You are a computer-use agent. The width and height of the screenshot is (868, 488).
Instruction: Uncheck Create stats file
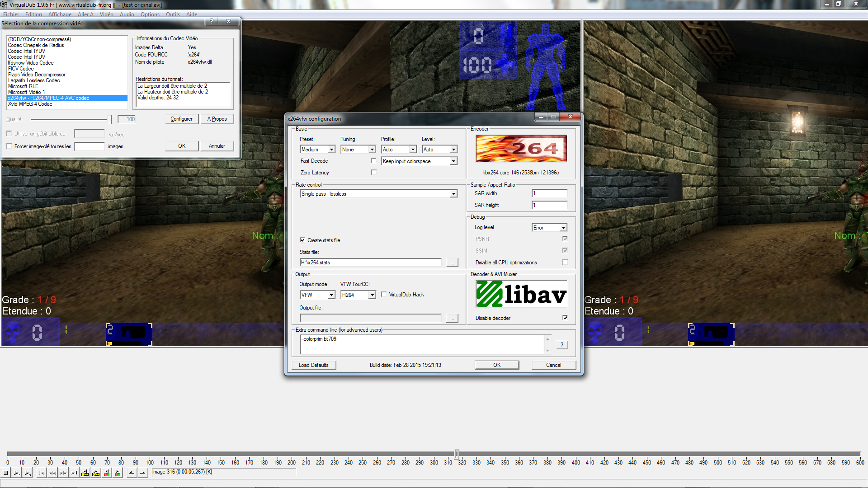coord(302,240)
